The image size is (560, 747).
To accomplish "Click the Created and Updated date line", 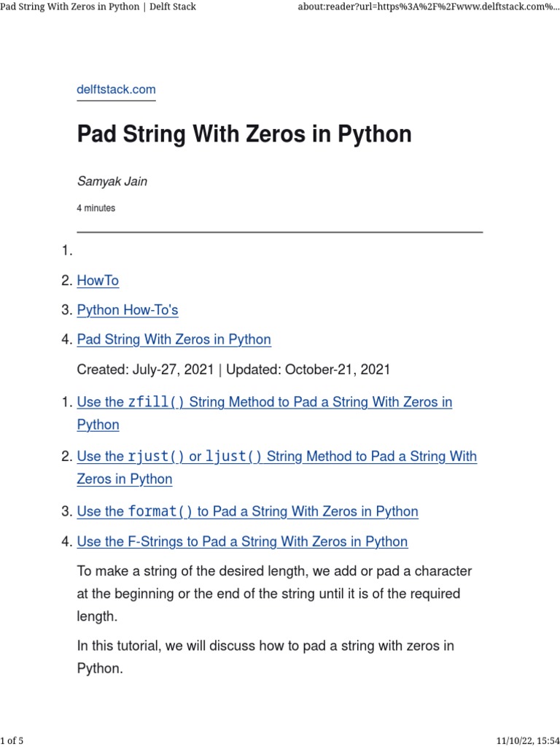I will pos(233,370).
